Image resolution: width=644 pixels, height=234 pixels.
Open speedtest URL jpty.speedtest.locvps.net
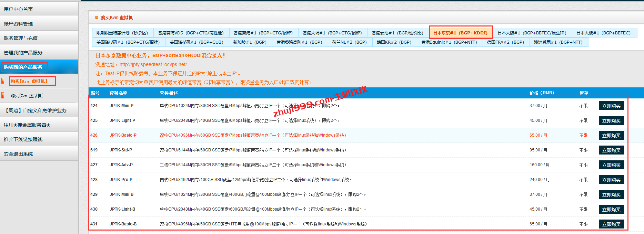coord(153,64)
